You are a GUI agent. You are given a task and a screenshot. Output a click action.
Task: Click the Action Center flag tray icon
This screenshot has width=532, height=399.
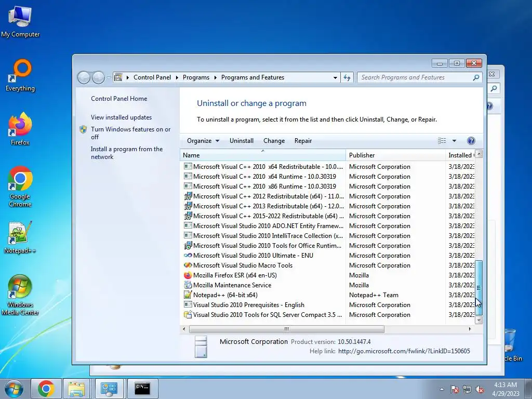454,389
